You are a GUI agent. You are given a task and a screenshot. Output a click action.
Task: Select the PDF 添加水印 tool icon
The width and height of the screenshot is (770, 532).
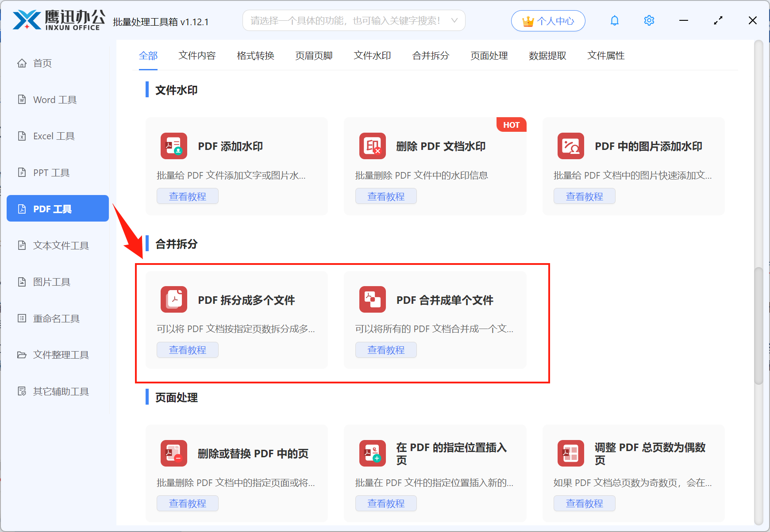[173, 146]
